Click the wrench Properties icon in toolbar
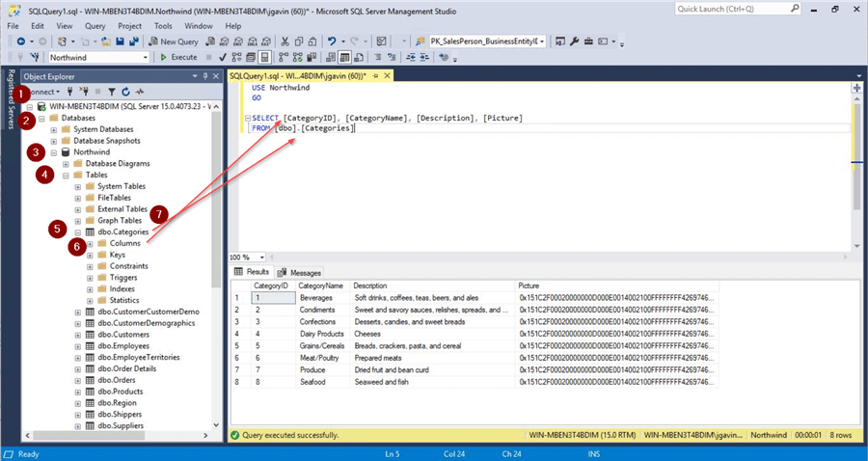 574,41
